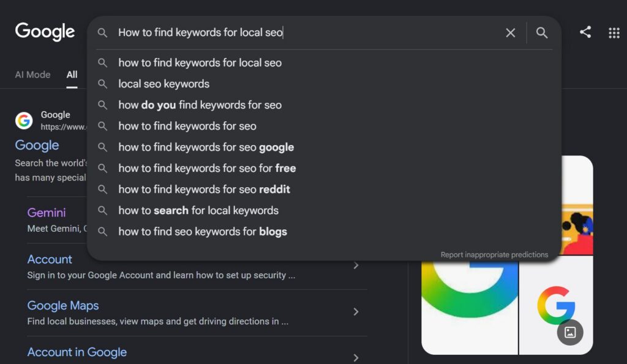Click the search box text field
The image size is (627, 364).
click(308, 32)
